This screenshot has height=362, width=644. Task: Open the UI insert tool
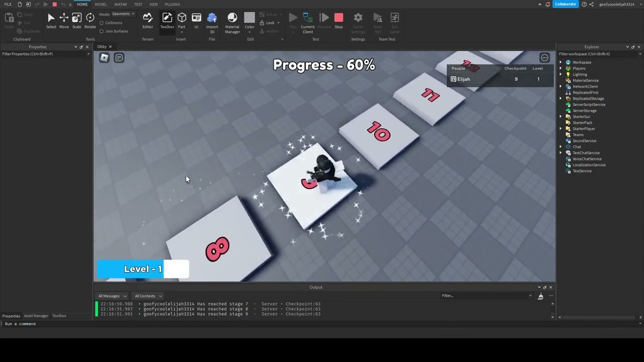[196, 21]
